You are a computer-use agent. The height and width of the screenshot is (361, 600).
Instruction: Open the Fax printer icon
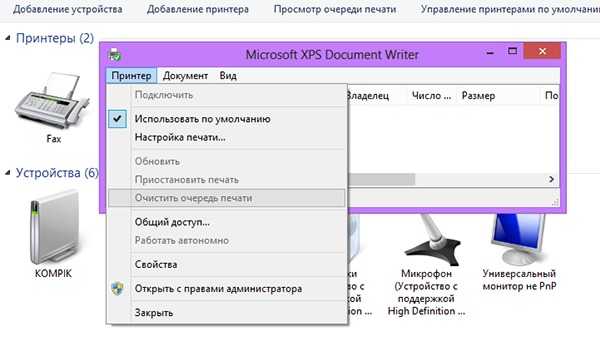click(x=52, y=100)
